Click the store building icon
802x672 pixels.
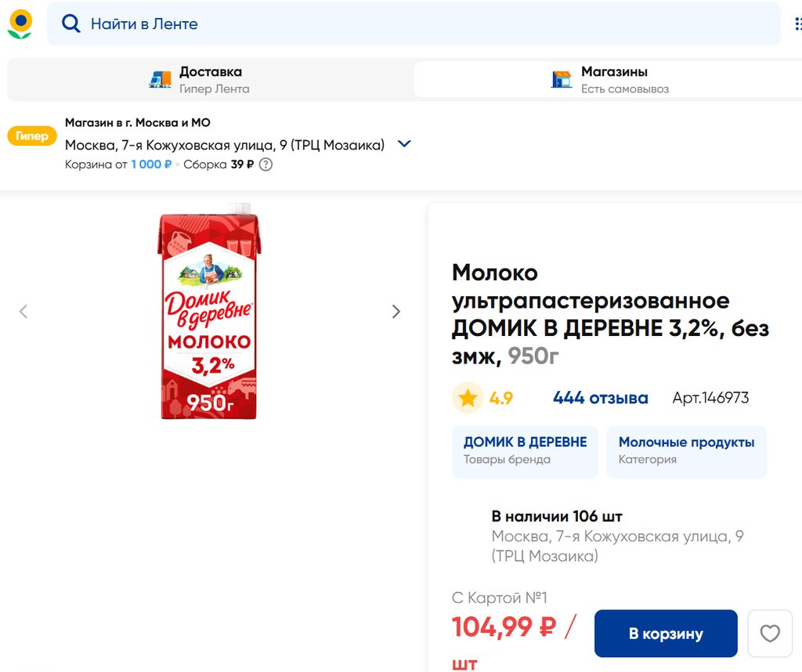562,79
